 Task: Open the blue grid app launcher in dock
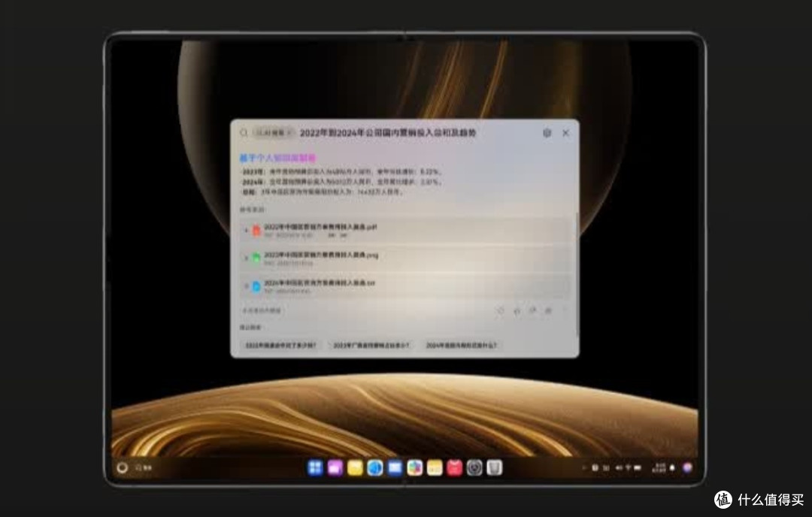[x=315, y=467]
